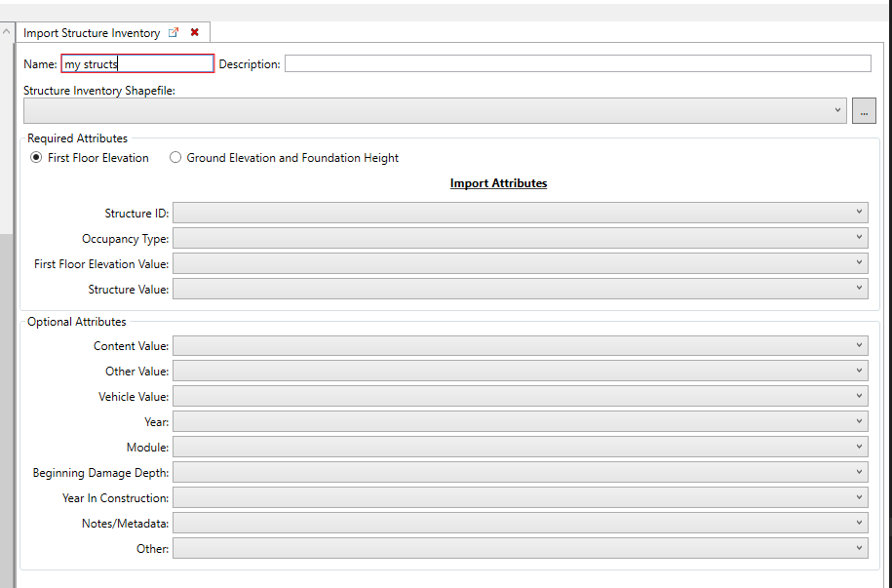The height and width of the screenshot is (588, 892).
Task: Select the First Floor Elevation option
Action: [x=35, y=157]
